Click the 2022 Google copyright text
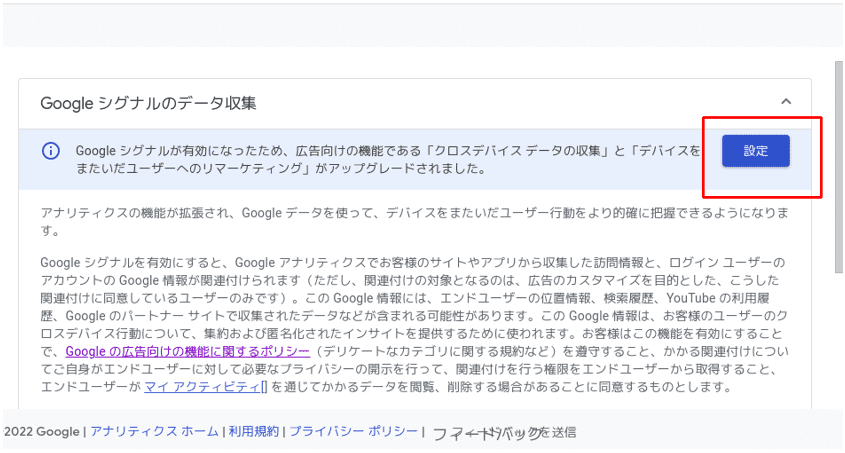The height and width of the screenshot is (453, 845). pyautogui.click(x=41, y=431)
